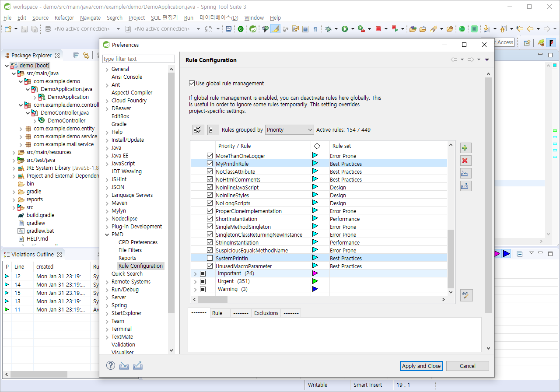Click the import rule set icon beside the rule table

click(x=465, y=173)
